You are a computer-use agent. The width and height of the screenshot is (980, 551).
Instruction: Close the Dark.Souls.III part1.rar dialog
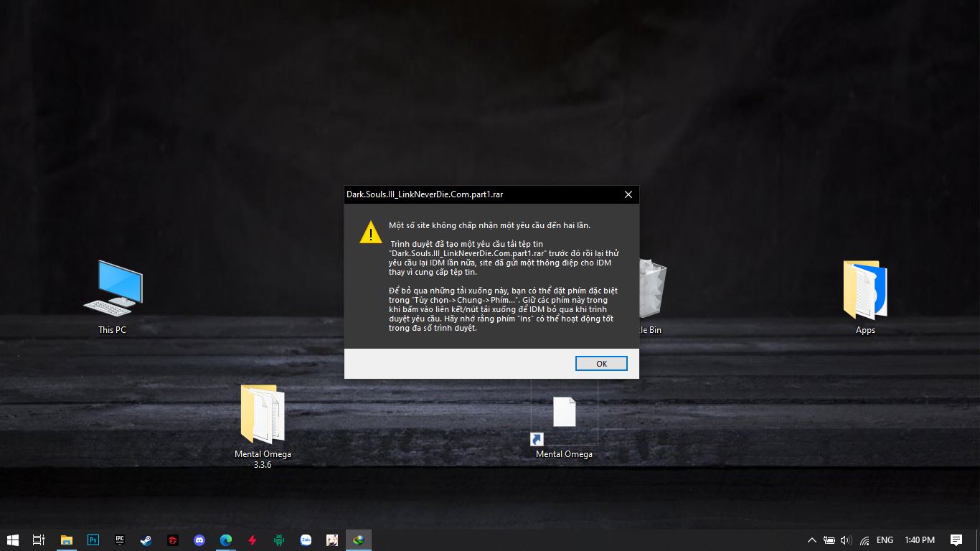tap(628, 194)
